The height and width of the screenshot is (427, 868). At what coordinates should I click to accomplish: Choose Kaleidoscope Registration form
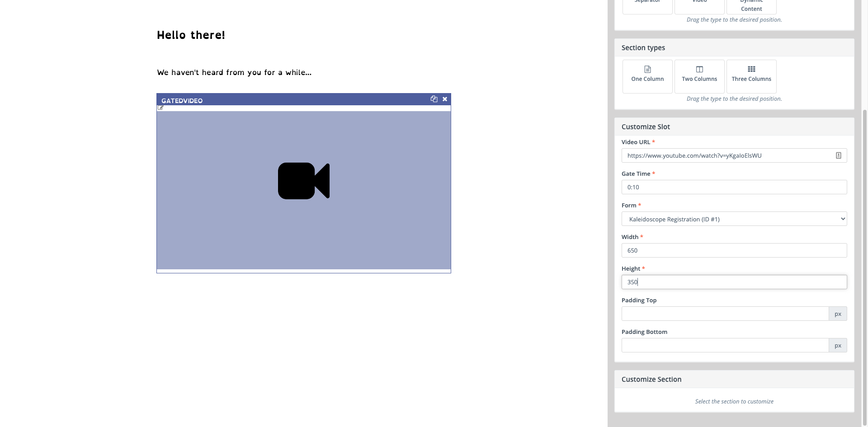pos(734,219)
